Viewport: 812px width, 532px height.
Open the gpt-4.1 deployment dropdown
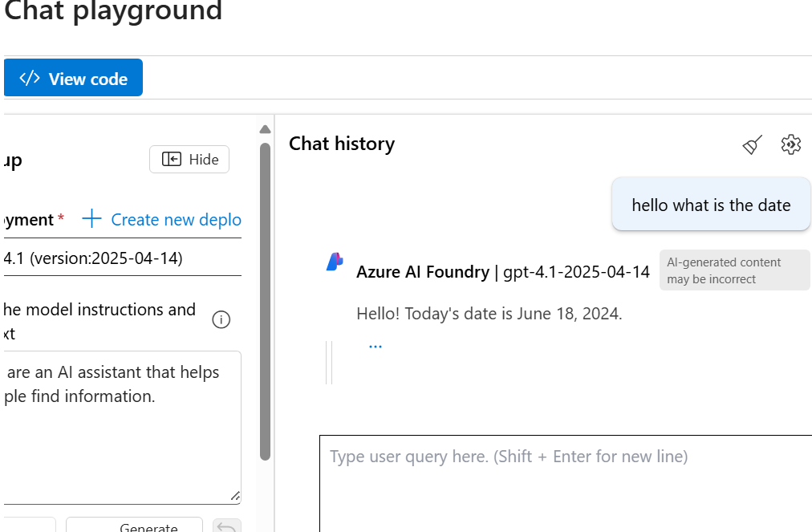pyautogui.click(x=122, y=258)
